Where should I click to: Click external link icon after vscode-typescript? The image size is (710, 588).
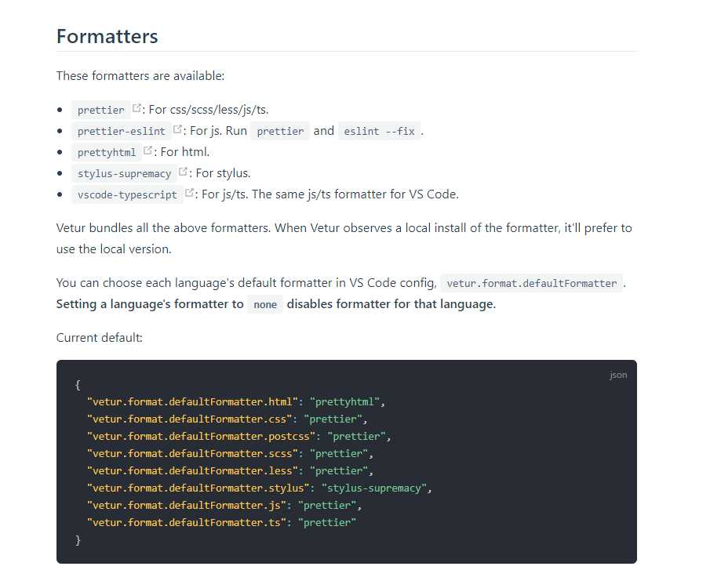pyautogui.click(x=189, y=193)
